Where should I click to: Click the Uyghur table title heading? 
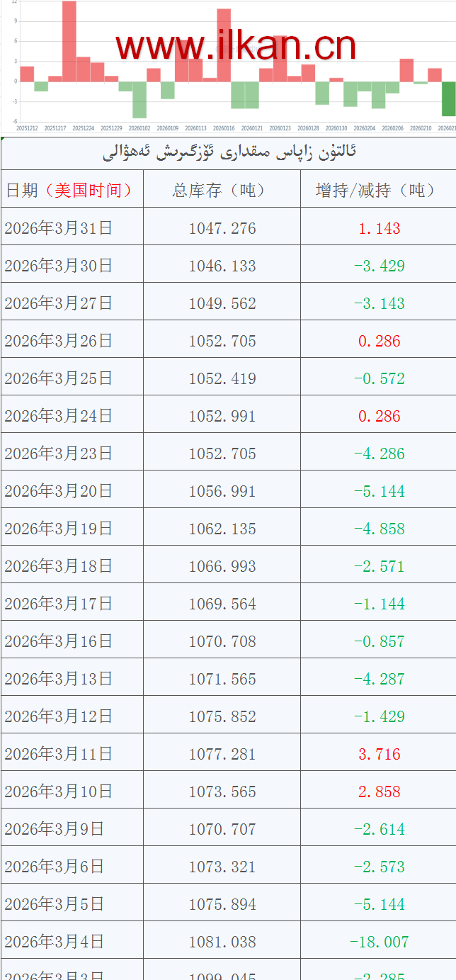click(x=229, y=152)
